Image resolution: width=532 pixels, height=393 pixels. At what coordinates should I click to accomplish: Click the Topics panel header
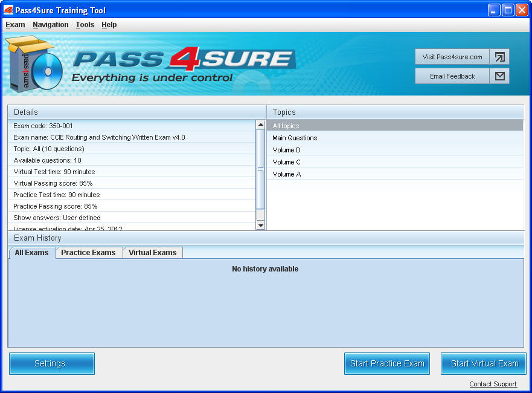[396, 112]
